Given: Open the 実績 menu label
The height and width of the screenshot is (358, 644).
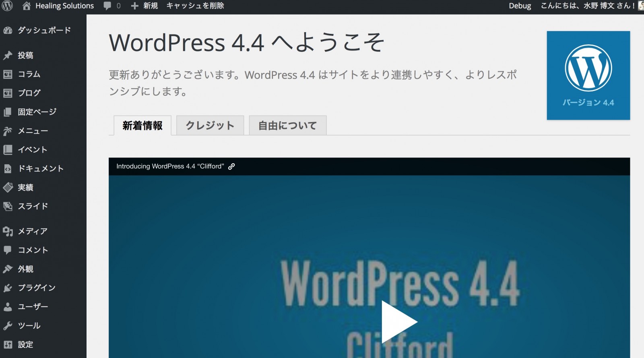Looking at the screenshot, I should point(25,187).
